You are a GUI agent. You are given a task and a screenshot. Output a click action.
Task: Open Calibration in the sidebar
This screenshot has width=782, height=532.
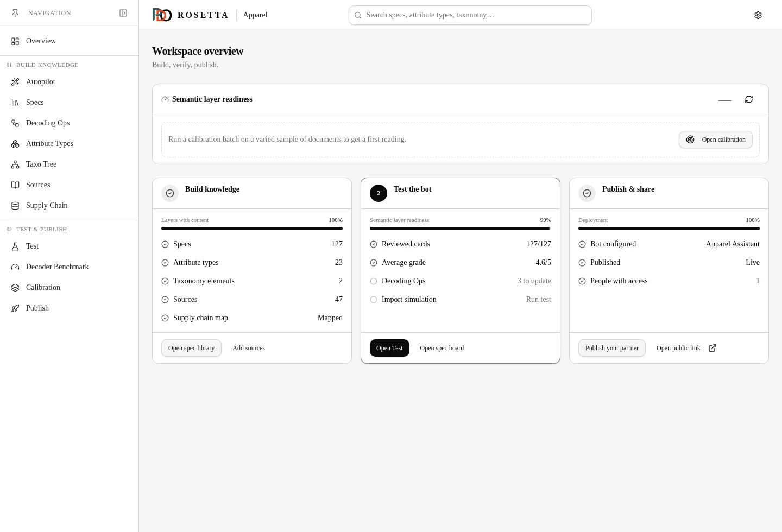click(70, 288)
